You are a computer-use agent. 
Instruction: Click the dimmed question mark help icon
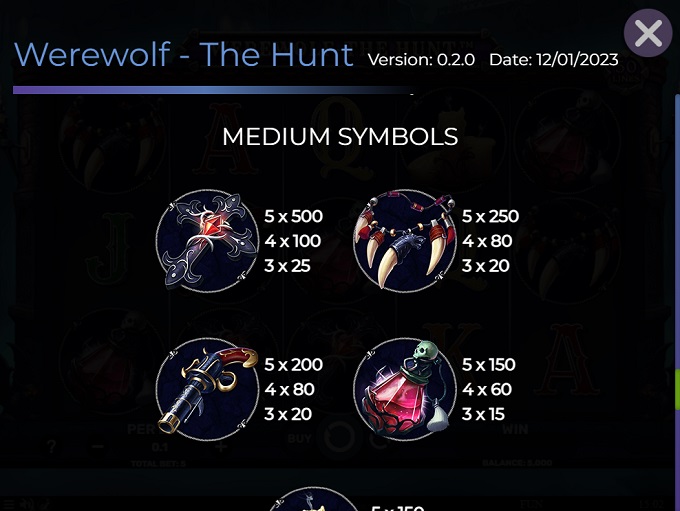click(52, 446)
